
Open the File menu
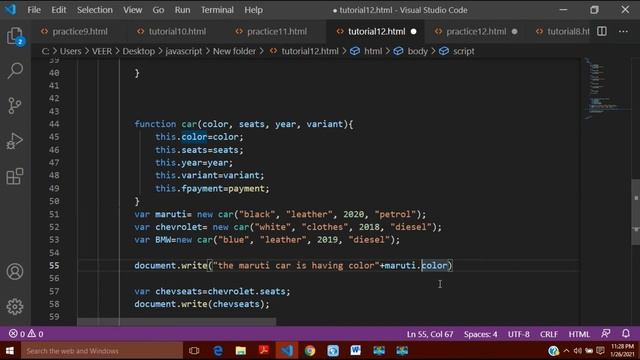pyautogui.click(x=34, y=10)
